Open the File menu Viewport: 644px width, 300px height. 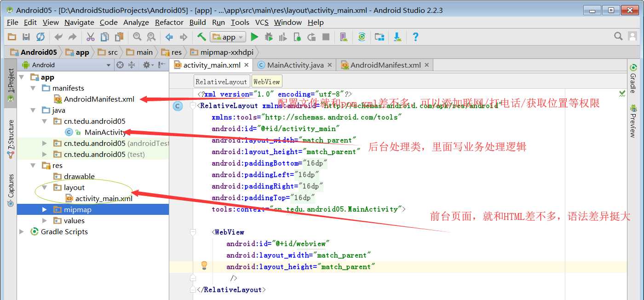[12, 22]
